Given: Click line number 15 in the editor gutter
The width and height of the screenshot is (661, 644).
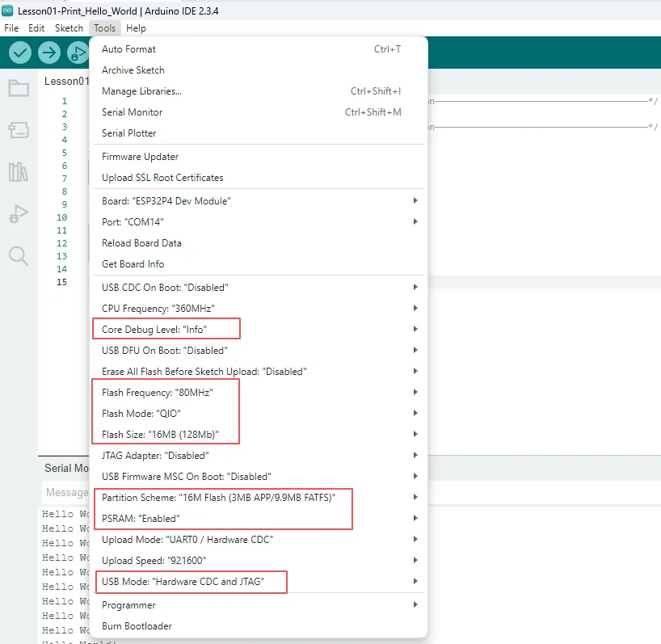Looking at the screenshot, I should [61, 282].
